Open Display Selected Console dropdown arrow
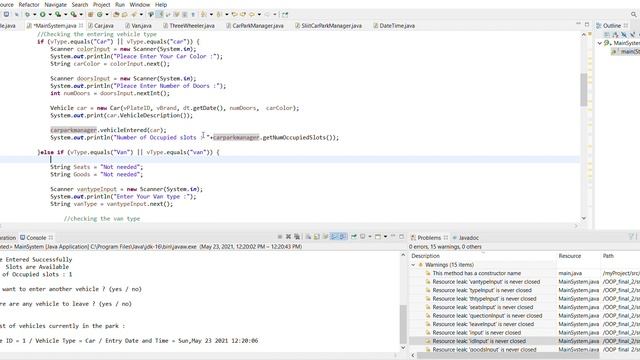 tap(370, 237)
